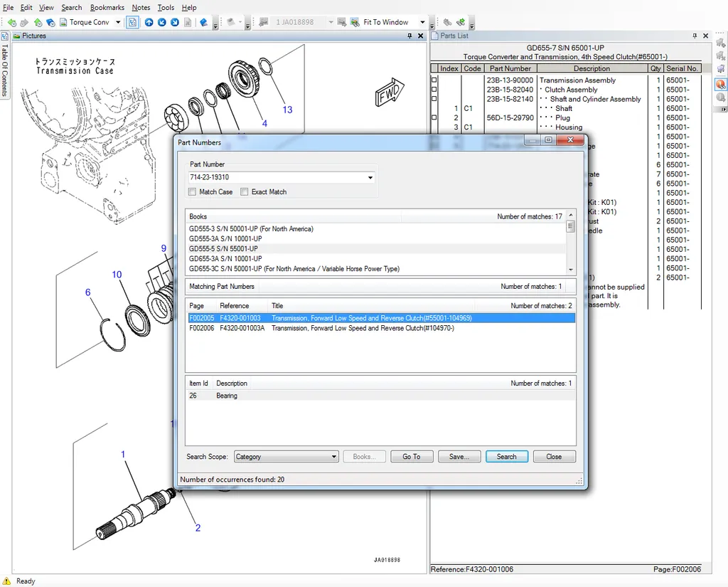The height and width of the screenshot is (587, 728).
Task: Click the blue up arrow toolbar icon
Action: pyautogui.click(x=149, y=22)
